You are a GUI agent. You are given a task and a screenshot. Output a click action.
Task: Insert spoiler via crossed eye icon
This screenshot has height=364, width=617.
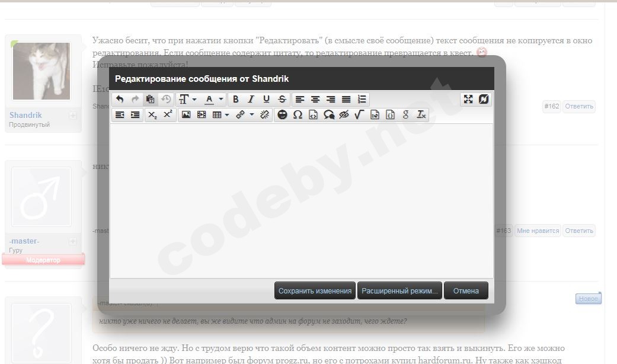pyautogui.click(x=344, y=114)
